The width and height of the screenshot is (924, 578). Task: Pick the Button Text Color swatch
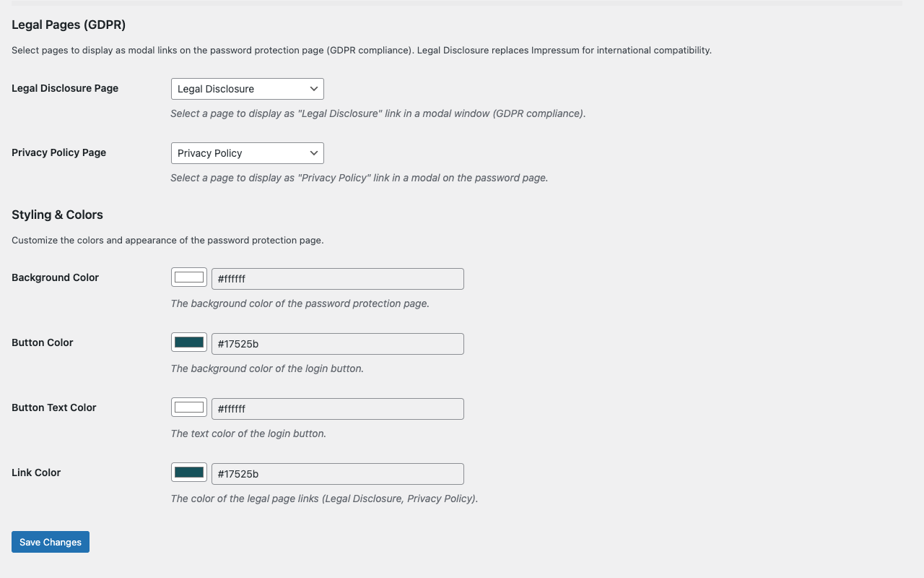click(189, 407)
